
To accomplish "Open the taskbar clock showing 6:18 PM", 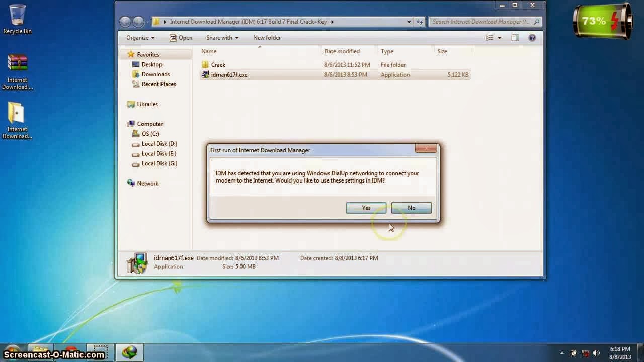I will (x=620, y=353).
